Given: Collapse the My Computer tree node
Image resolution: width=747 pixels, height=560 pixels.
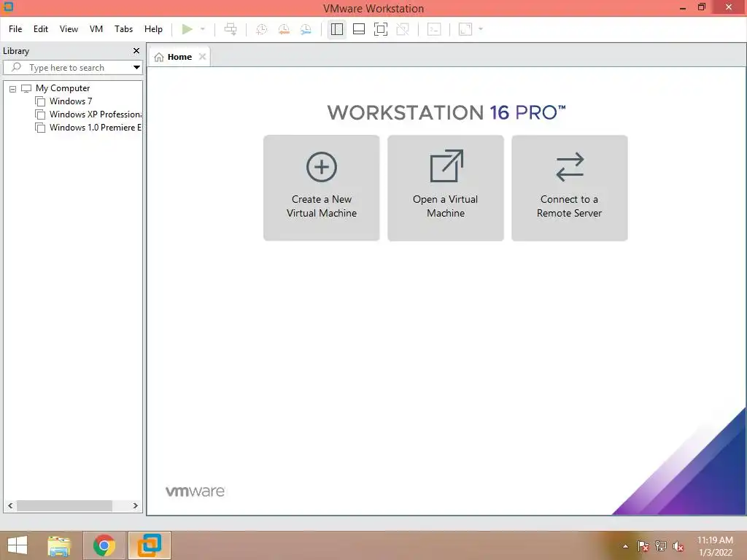Looking at the screenshot, I should pyautogui.click(x=13, y=88).
